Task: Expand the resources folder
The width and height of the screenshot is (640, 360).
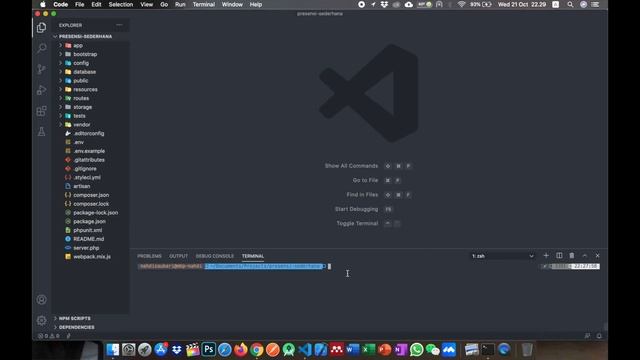Action: (x=85, y=89)
